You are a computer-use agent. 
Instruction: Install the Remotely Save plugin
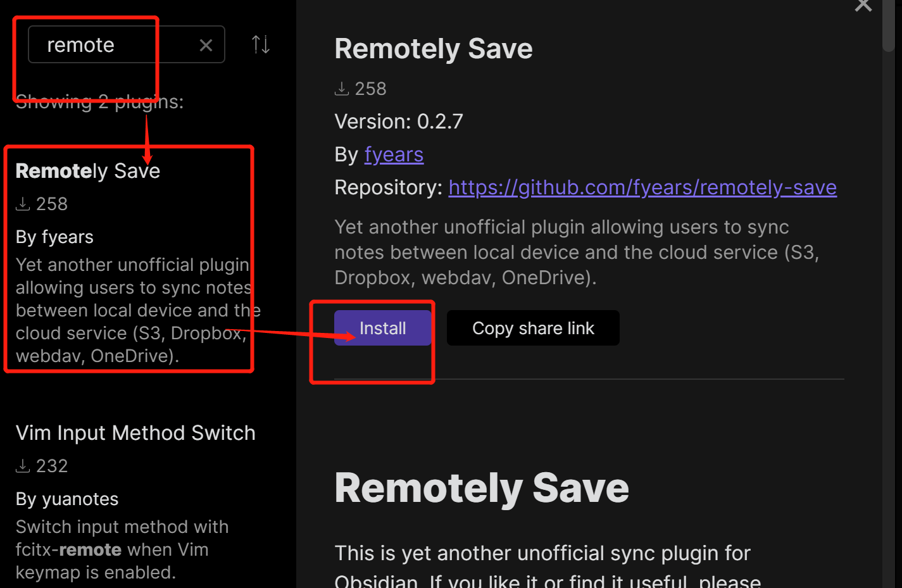[x=382, y=328]
